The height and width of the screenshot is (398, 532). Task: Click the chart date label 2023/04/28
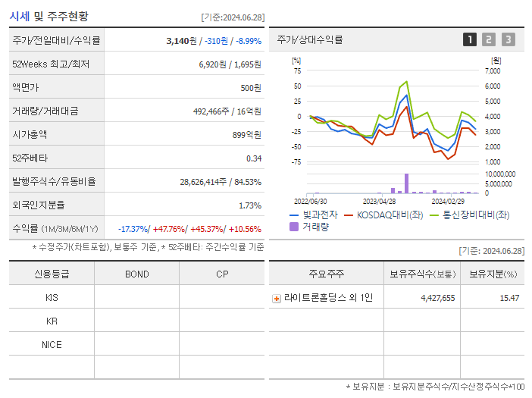pos(380,202)
